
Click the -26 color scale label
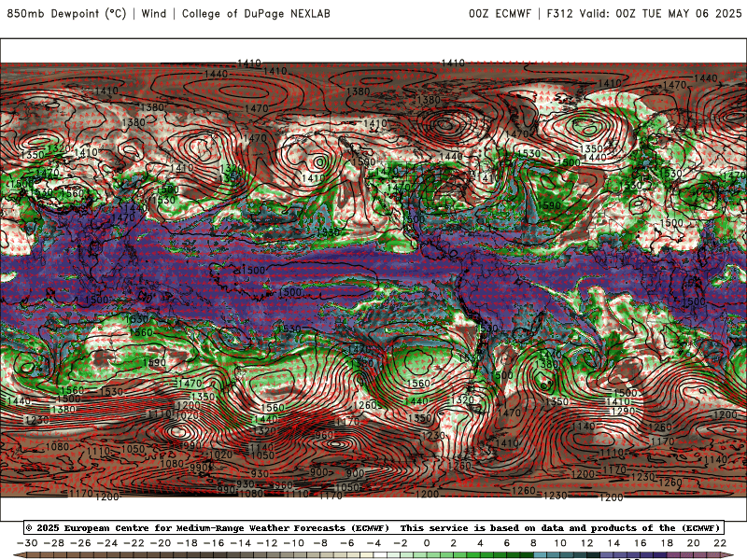pos(80,543)
